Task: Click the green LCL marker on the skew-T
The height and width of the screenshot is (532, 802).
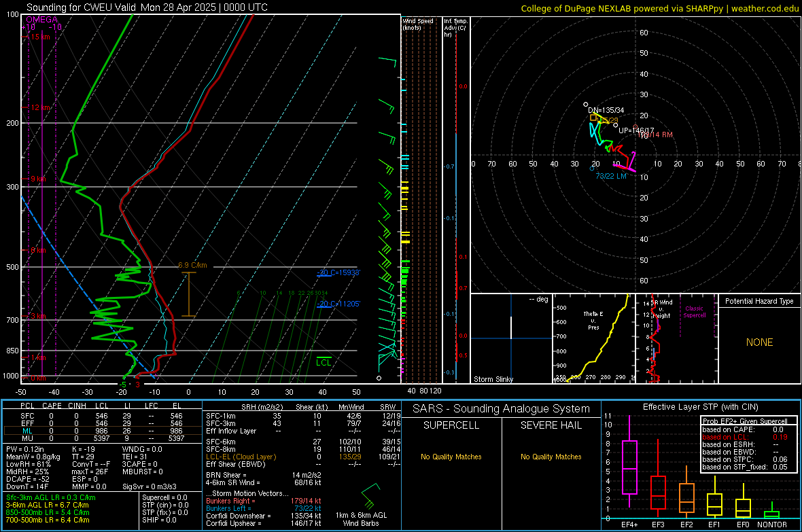Action: [324, 361]
